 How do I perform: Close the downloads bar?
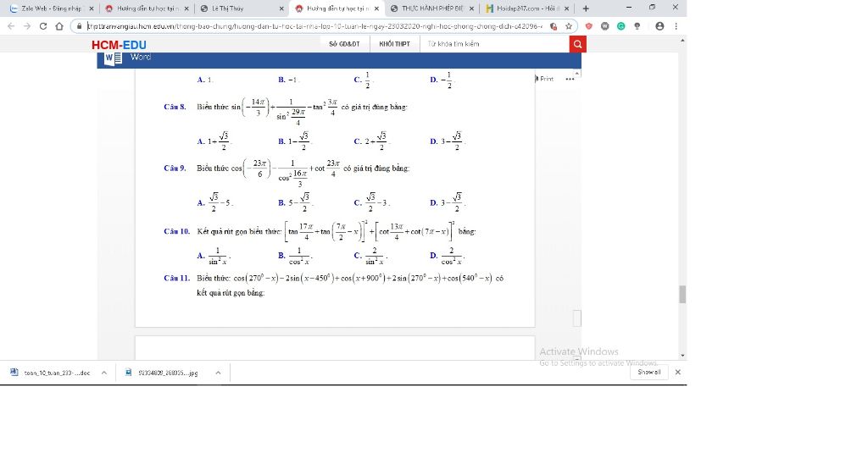[677, 372]
